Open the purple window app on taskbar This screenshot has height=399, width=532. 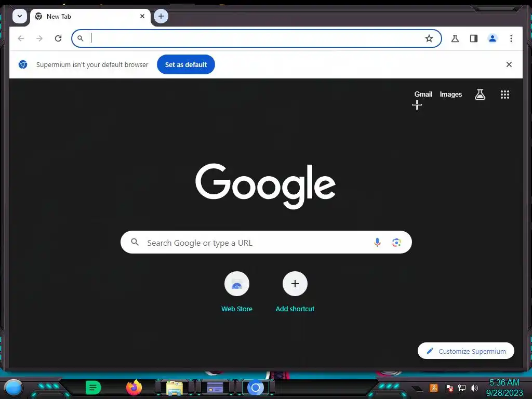pyautogui.click(x=215, y=388)
